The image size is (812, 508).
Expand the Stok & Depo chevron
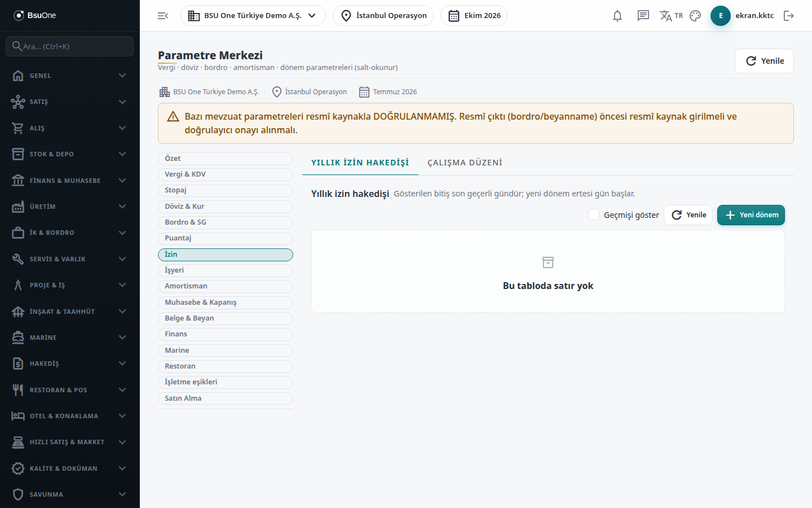[122, 154]
